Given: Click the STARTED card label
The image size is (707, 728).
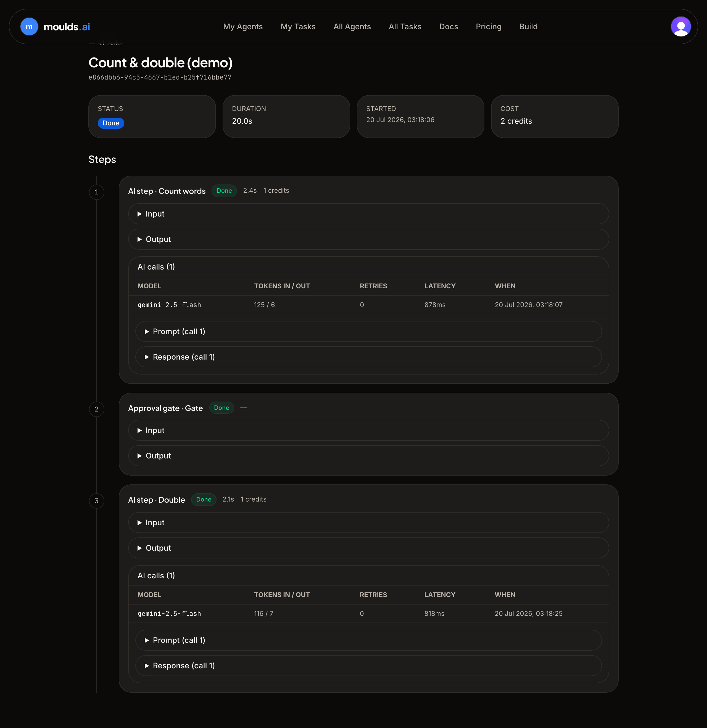Looking at the screenshot, I should (381, 109).
